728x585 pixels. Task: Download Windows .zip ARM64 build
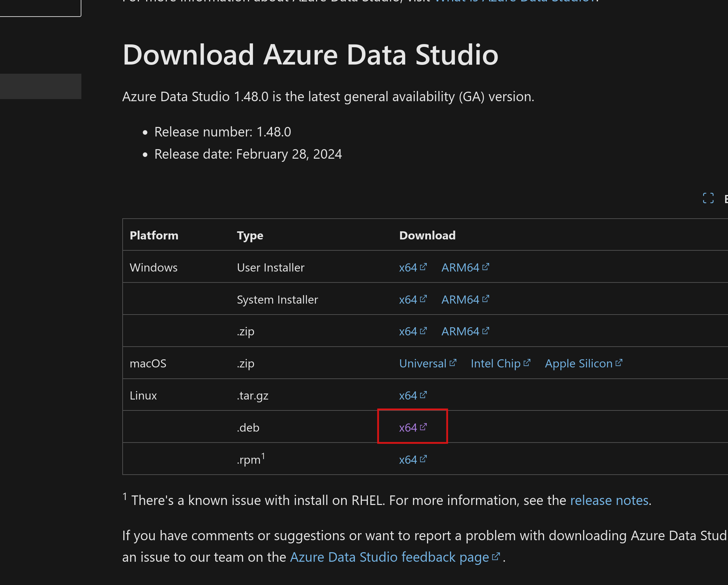460,331
